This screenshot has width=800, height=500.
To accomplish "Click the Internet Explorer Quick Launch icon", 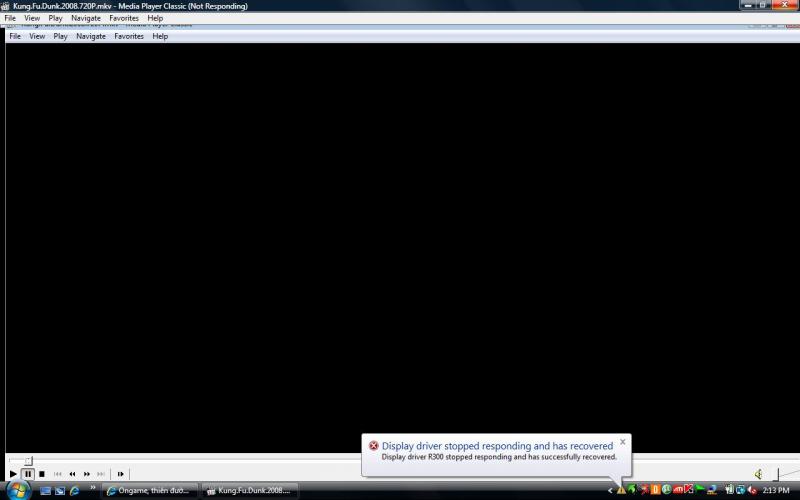I will pyautogui.click(x=75, y=490).
